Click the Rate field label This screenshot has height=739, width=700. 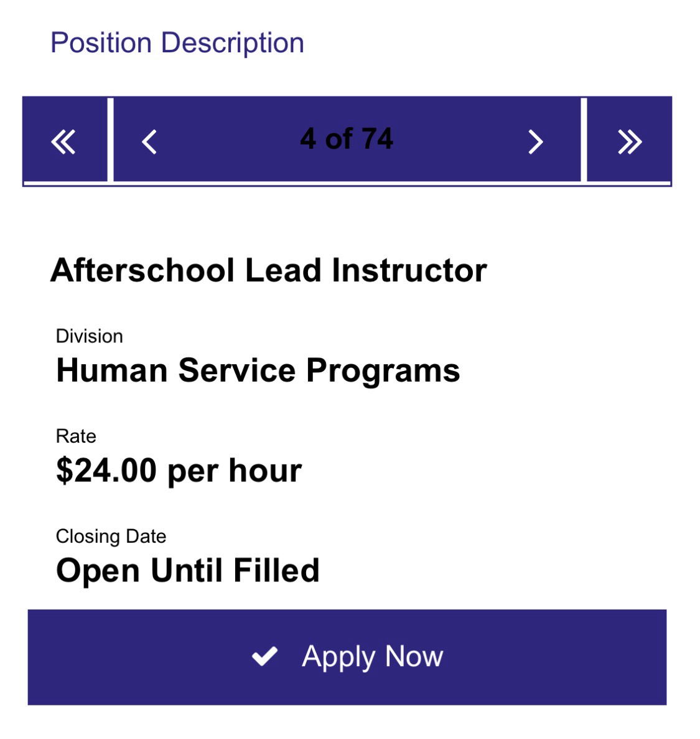point(76,436)
